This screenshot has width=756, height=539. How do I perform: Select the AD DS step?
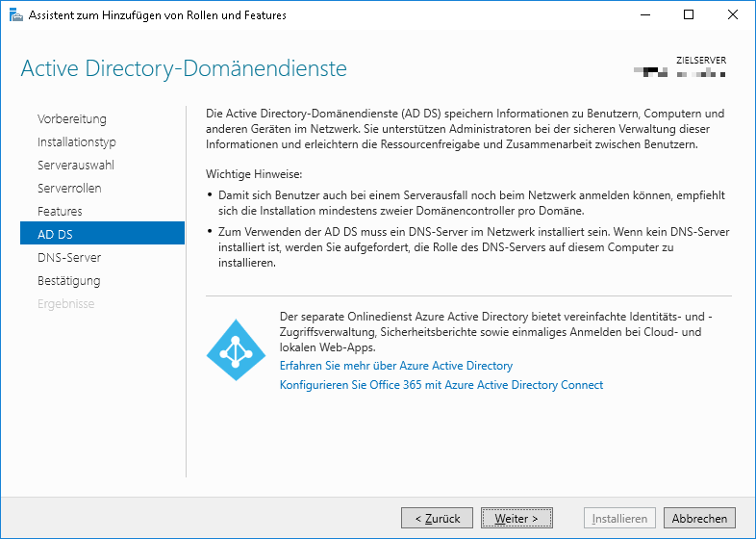tap(55, 235)
